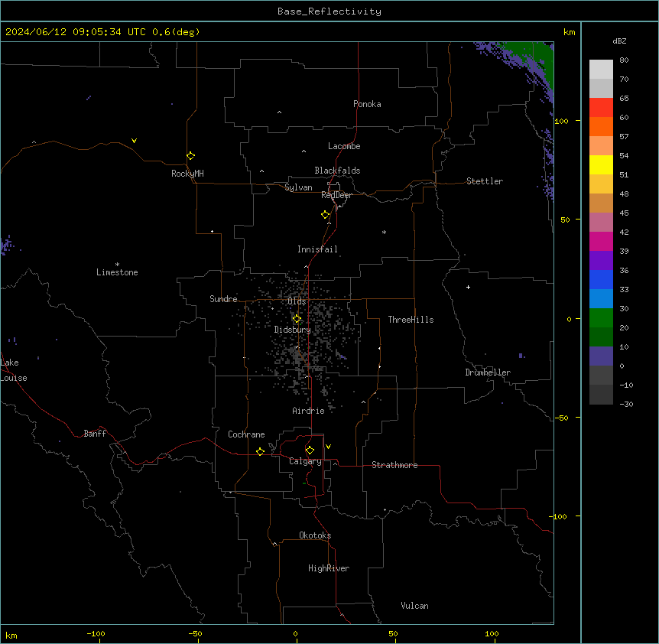Click the Drumheller label

[488, 372]
